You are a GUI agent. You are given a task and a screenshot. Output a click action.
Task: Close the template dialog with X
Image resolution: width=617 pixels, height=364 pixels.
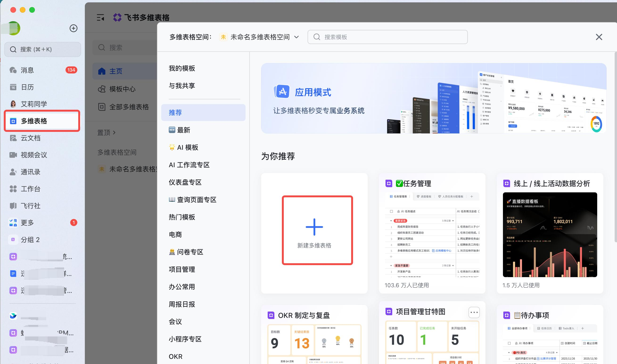click(x=599, y=37)
